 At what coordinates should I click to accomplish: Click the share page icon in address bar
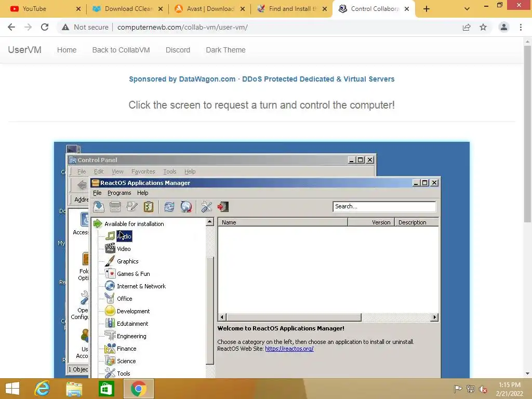[x=467, y=27]
